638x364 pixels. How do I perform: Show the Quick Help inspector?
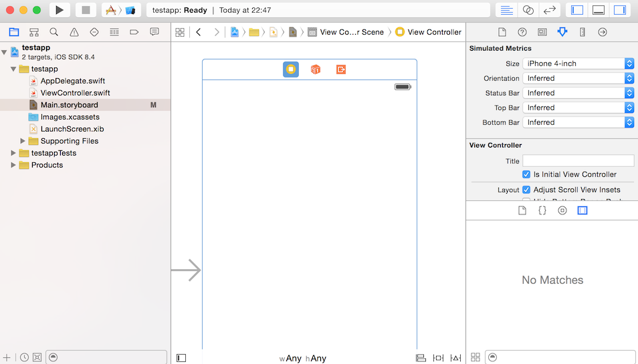(x=522, y=32)
